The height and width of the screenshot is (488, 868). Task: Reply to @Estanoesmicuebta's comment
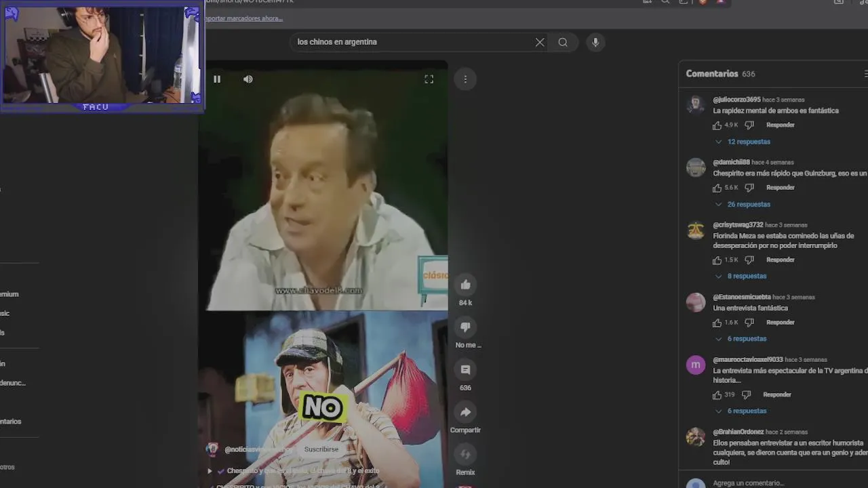[x=781, y=323]
